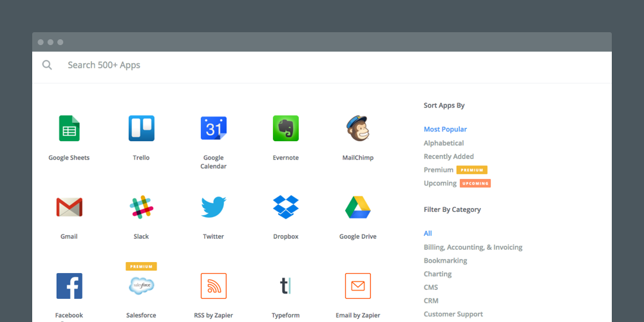Select the RSS by Zapier icon
644x322 pixels.
pos(214,286)
